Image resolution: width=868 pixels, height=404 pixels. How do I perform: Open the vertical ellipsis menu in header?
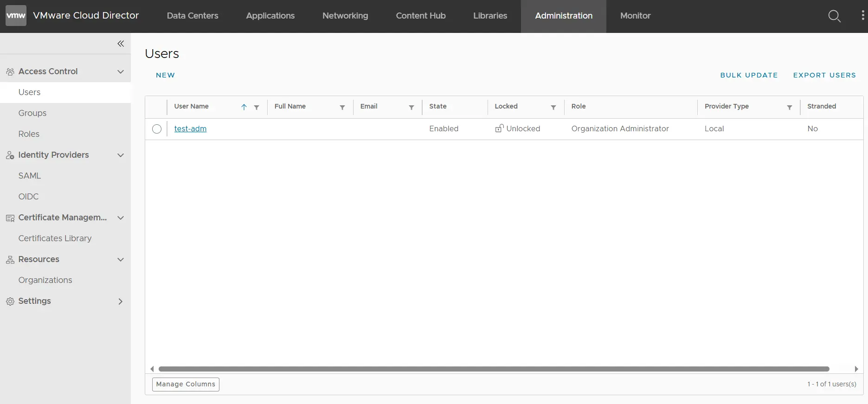(x=862, y=16)
